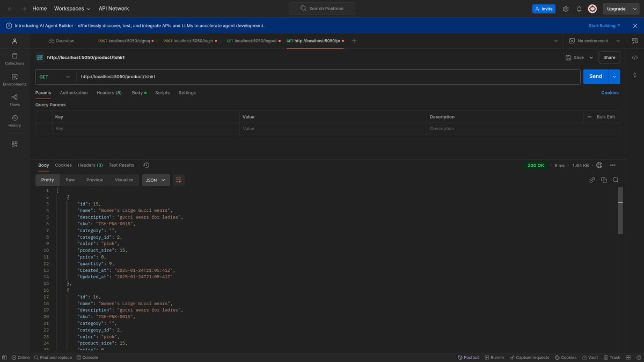
Task: Open response history clock icon
Action: click(x=146, y=165)
